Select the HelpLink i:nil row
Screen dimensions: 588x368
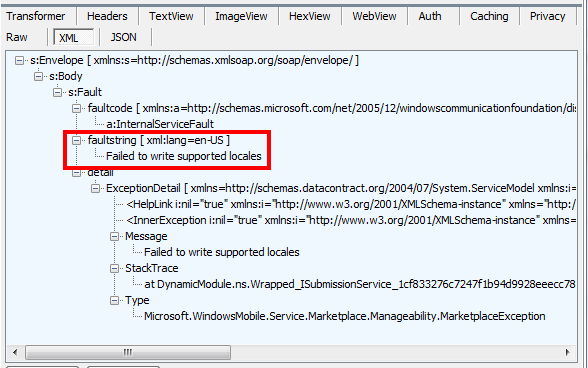[x=351, y=204]
